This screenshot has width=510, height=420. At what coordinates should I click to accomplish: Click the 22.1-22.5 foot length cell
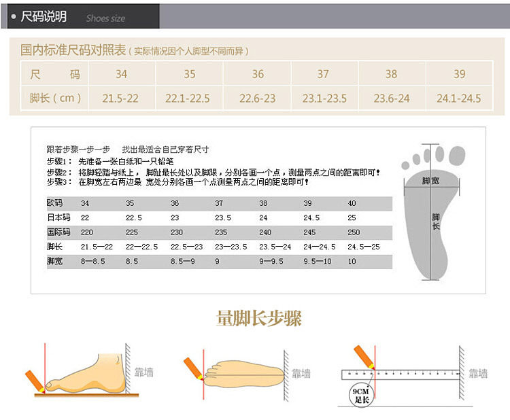pyautogui.click(x=188, y=98)
